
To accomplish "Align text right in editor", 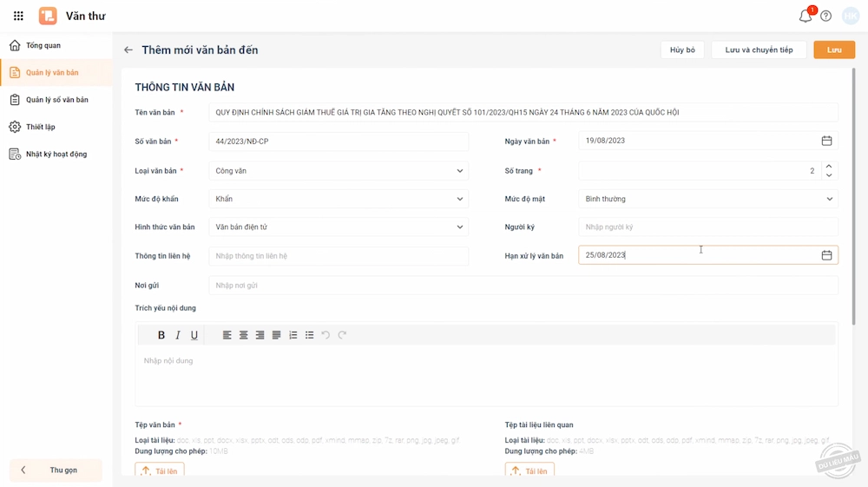I will (x=260, y=335).
